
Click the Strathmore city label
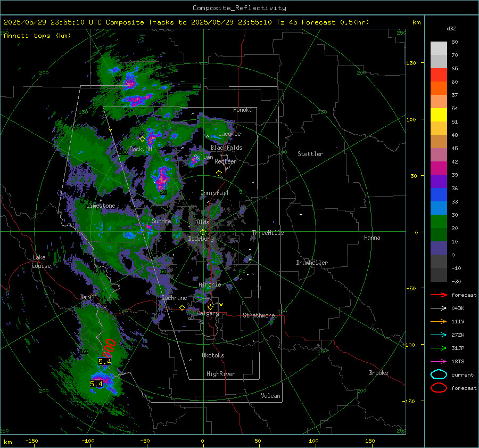point(259,315)
